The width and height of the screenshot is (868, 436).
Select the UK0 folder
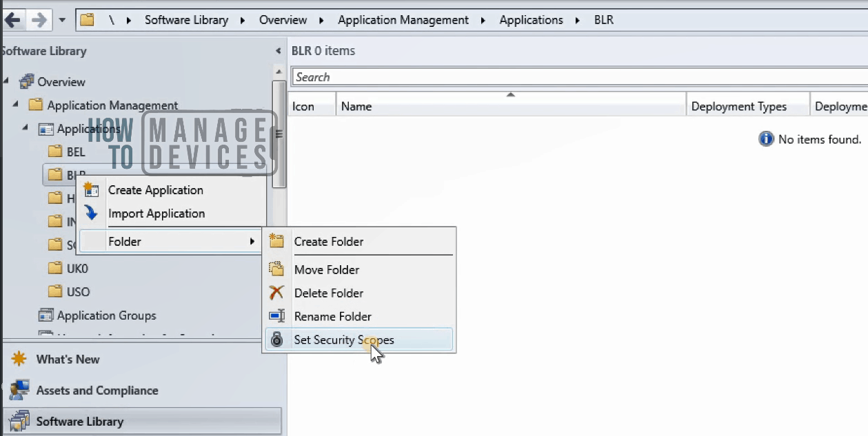(x=77, y=268)
